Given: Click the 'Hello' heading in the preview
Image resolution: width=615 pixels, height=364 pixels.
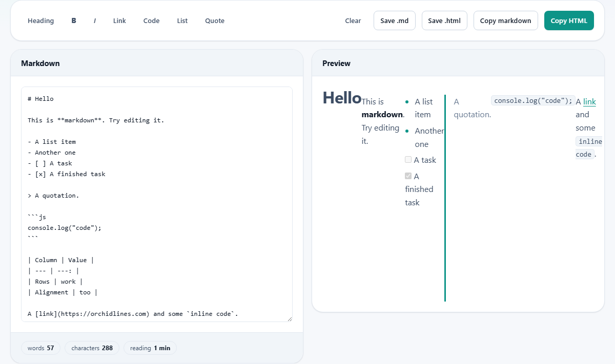Looking at the screenshot, I should [x=342, y=98].
